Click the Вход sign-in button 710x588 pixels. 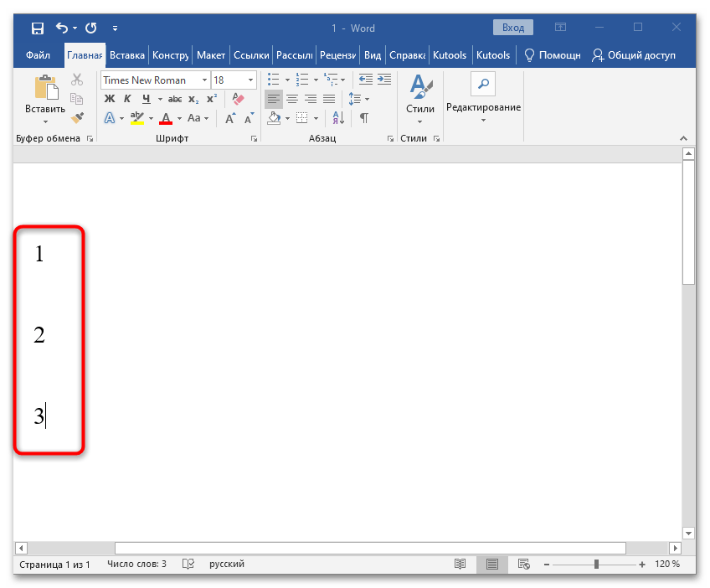pos(513,28)
